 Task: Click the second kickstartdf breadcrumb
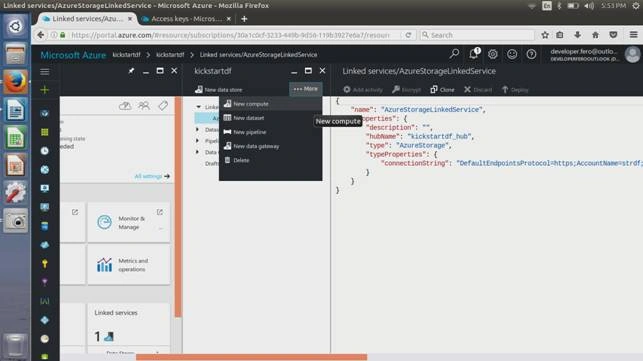(170, 55)
